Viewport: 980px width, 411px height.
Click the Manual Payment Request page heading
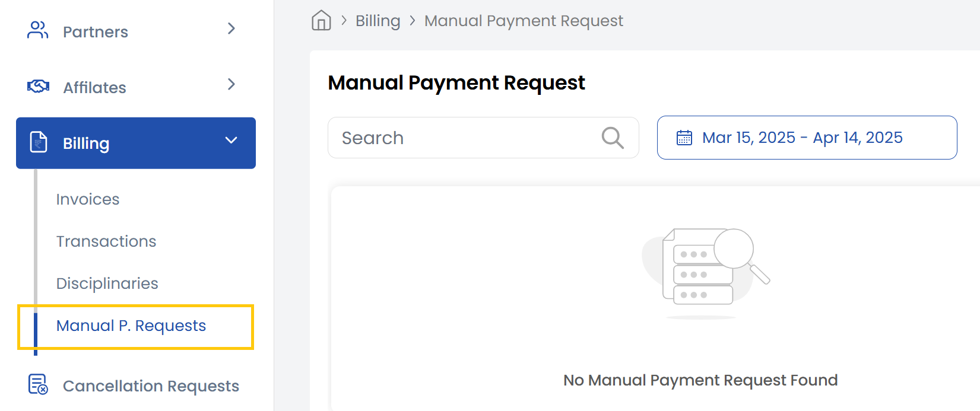pos(457,82)
